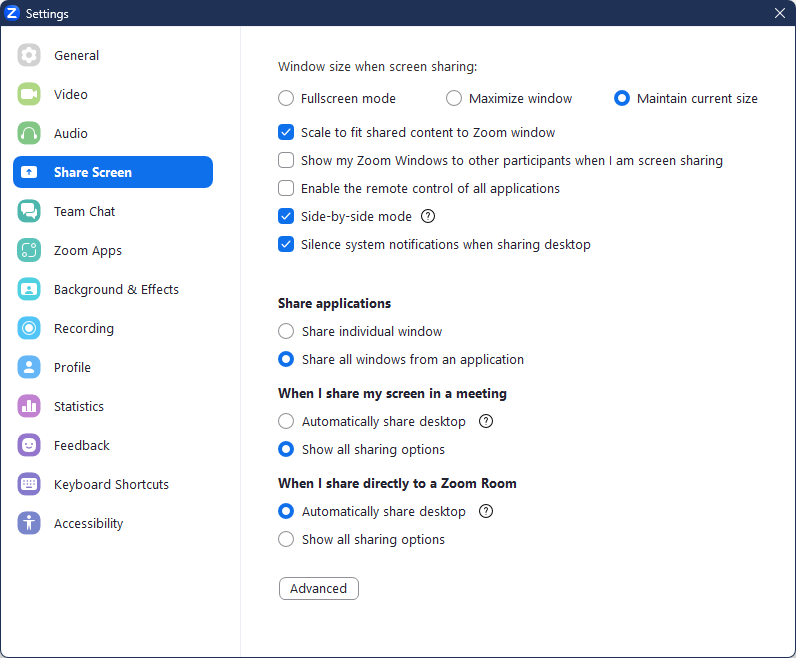Open Recording settings
This screenshot has width=796, height=658.
[x=113, y=328]
